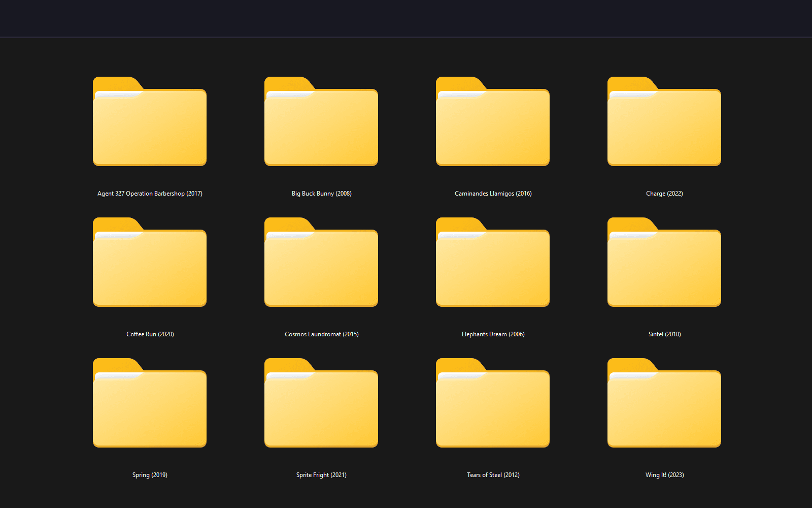Image resolution: width=812 pixels, height=508 pixels.
Task: Click the label 'Tears of Steel (2012)'
Action: 493,475
